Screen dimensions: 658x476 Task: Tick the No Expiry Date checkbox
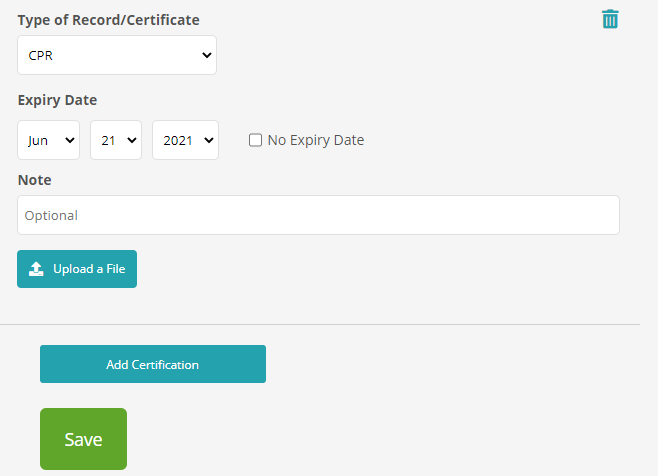[x=256, y=141]
